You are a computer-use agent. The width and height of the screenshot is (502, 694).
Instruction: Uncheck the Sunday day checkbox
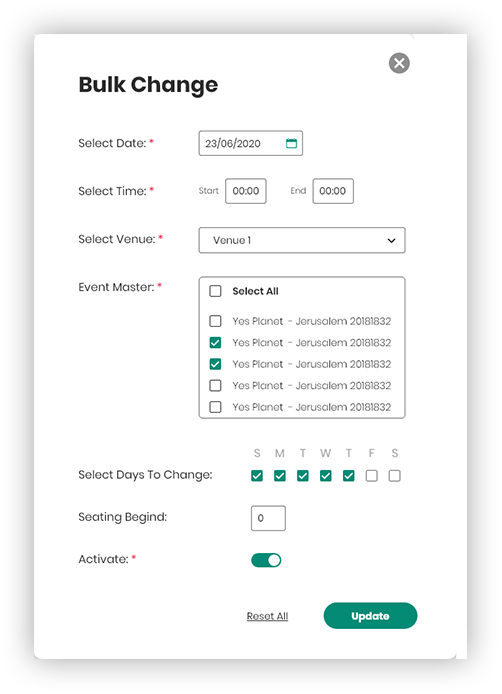pyautogui.click(x=257, y=476)
